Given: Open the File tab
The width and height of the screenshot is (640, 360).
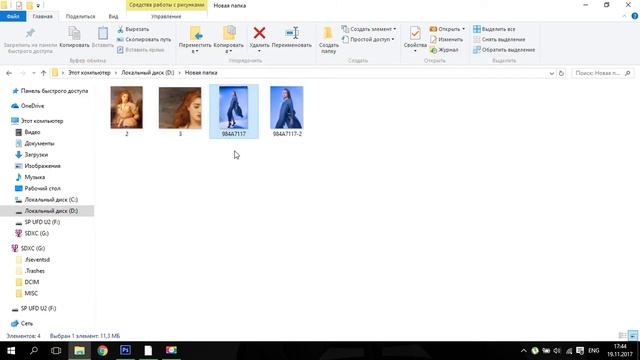Looking at the screenshot, I should (x=13, y=16).
